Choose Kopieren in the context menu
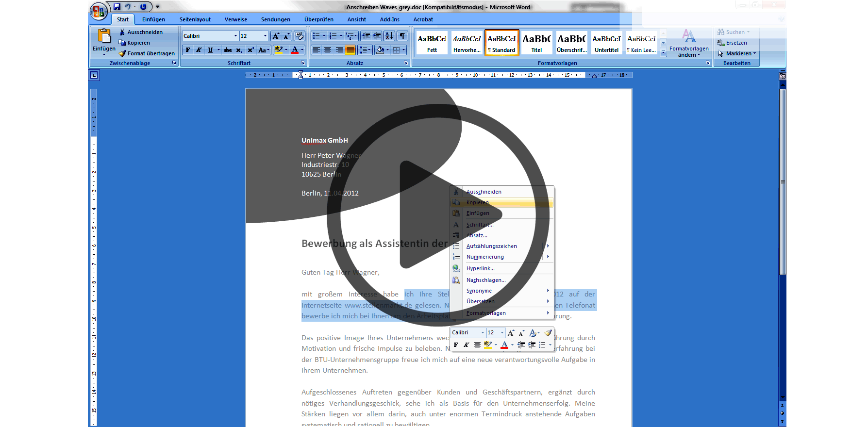868x427 pixels. pos(478,202)
